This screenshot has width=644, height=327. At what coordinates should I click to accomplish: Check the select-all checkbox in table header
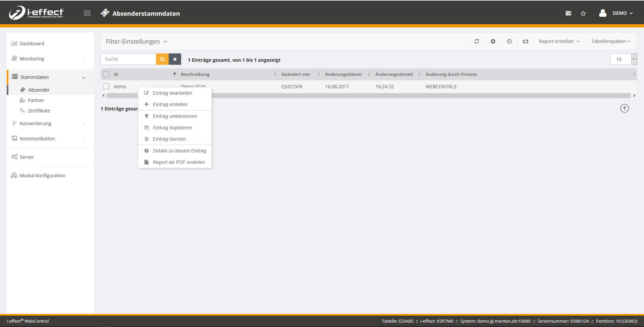coord(106,74)
